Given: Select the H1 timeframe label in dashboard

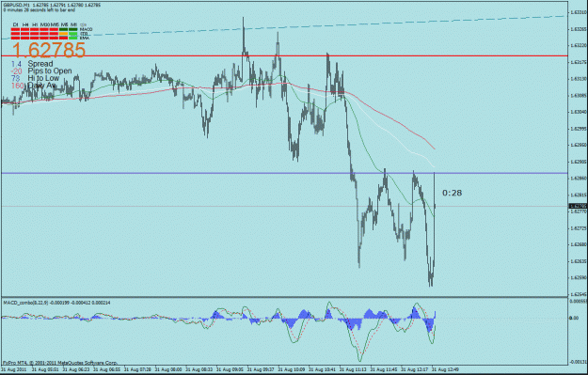Looking at the screenshot, I should click(x=35, y=24).
